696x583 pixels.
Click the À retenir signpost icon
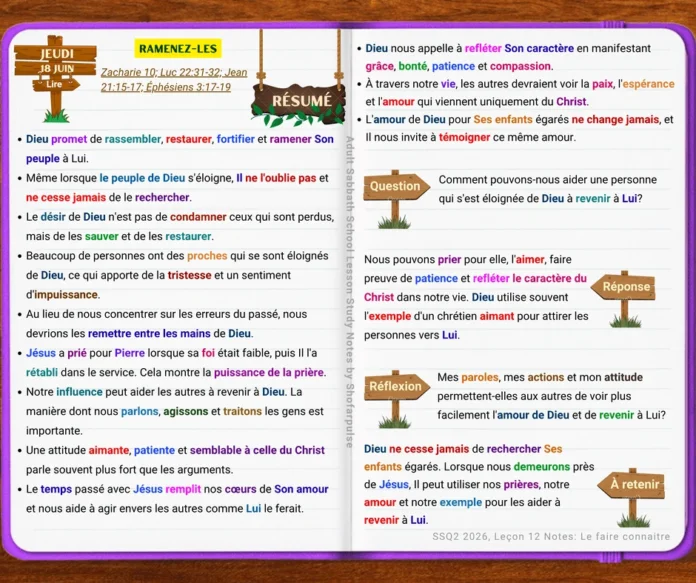[x=632, y=497]
